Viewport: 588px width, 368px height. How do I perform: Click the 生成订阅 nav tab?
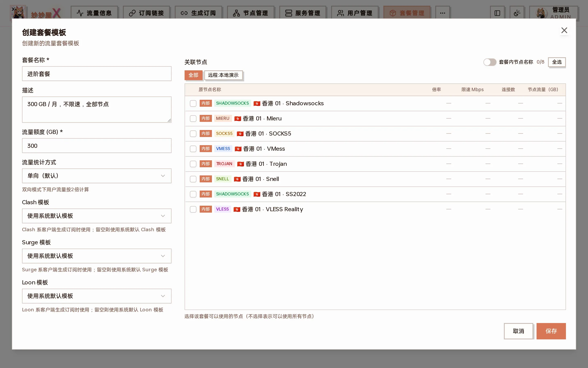pos(198,13)
